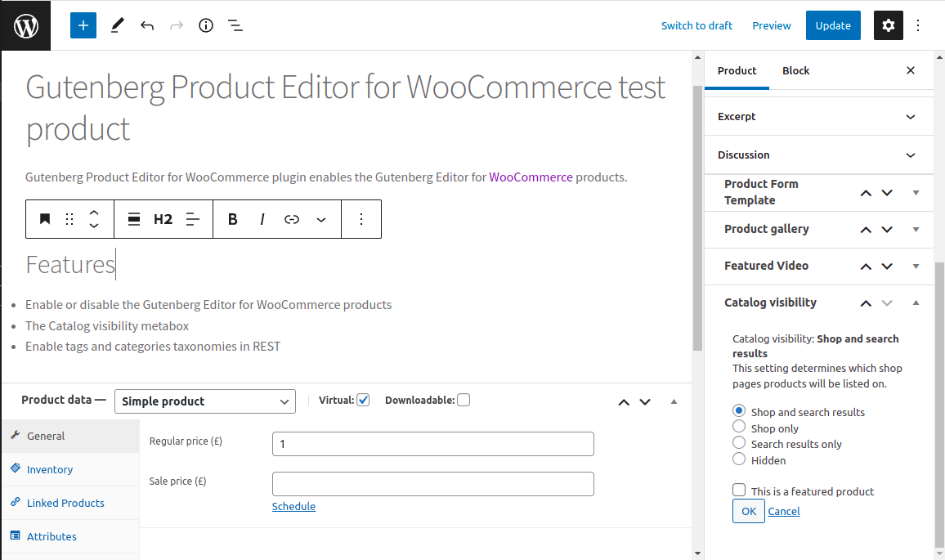Open heading block options menu
This screenshot has width=945, height=560.
coord(361,219)
